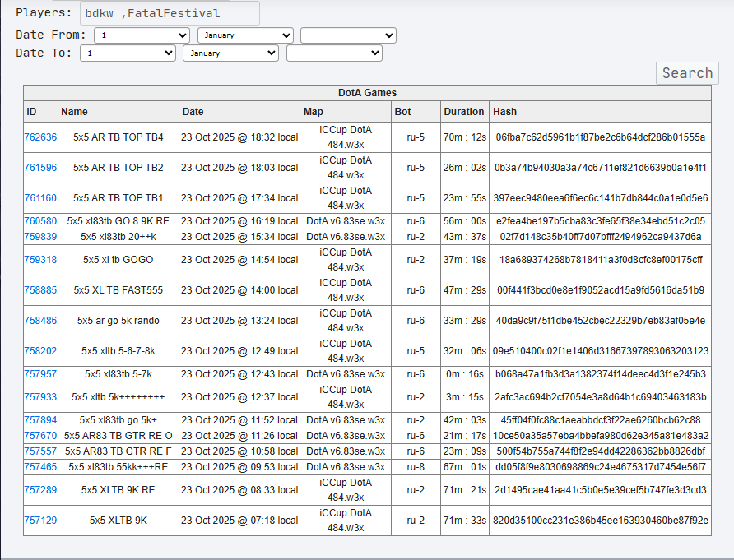Open game ID 761596 link
This screenshot has width=734, height=560.
[40, 168]
